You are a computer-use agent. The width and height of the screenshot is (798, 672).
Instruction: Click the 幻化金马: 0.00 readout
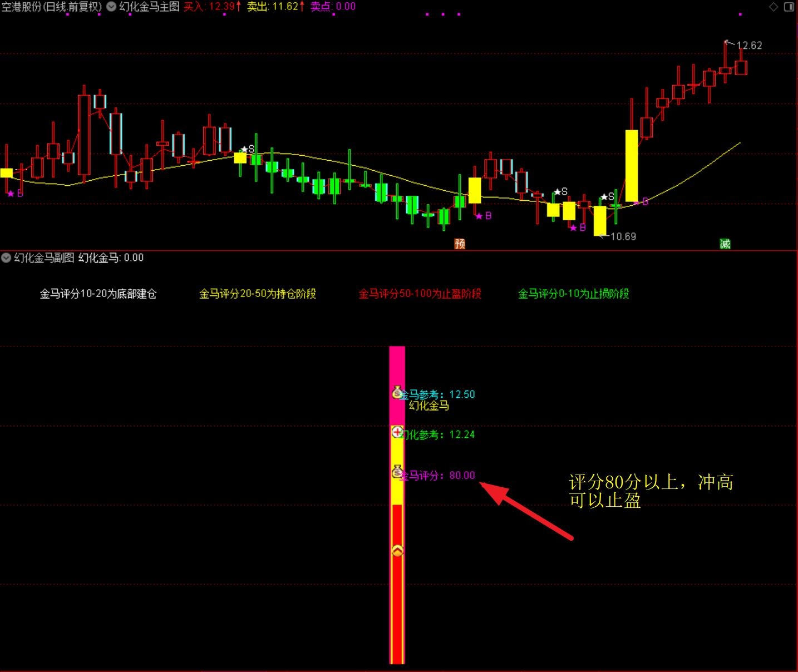coord(111,258)
